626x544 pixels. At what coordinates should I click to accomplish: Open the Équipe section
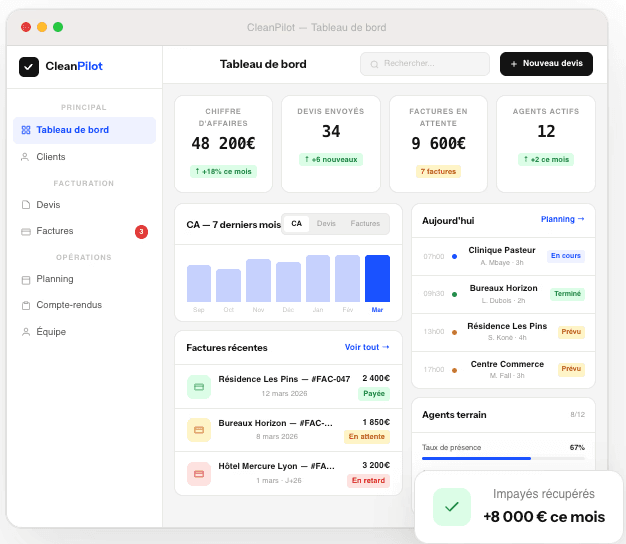[x=84, y=332]
